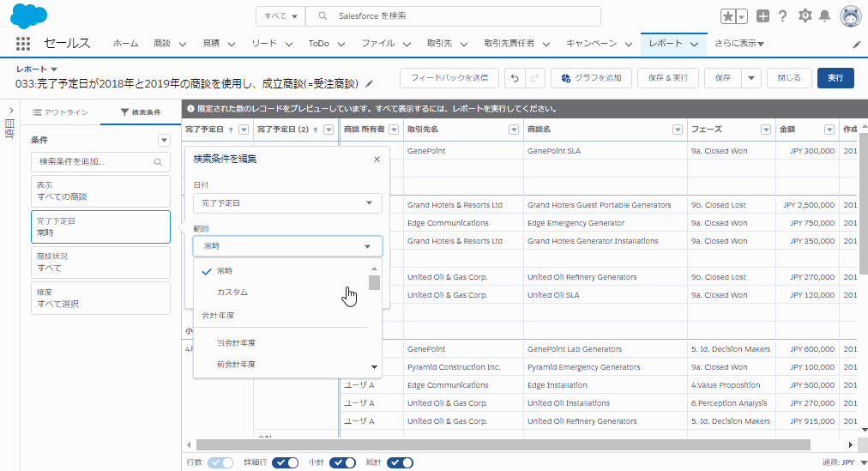Open the 日付 field 完了予定日 dropdown
The width and height of the screenshot is (868, 471).
click(287, 203)
